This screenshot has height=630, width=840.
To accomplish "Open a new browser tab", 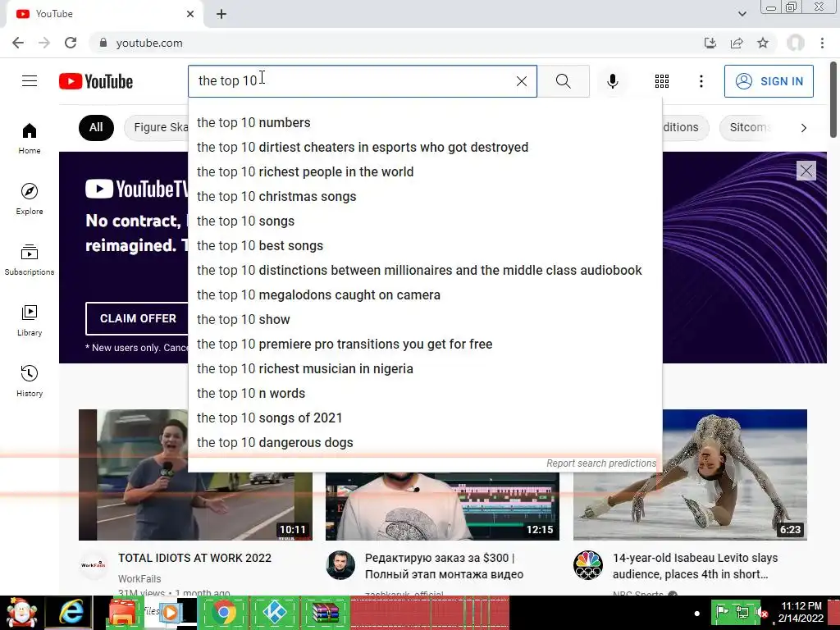I will 221,14.
